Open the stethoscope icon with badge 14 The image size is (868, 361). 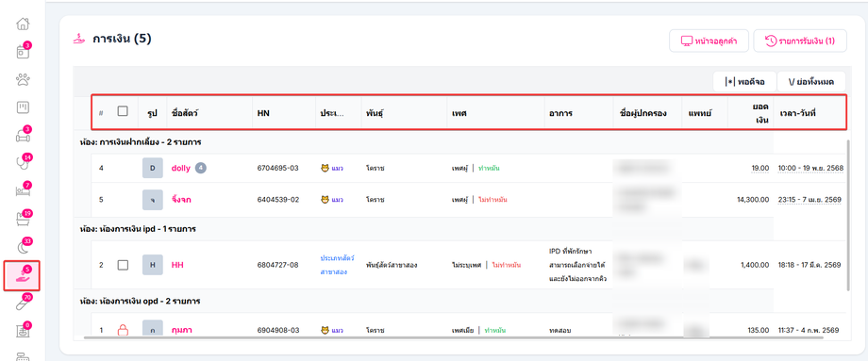click(x=22, y=162)
